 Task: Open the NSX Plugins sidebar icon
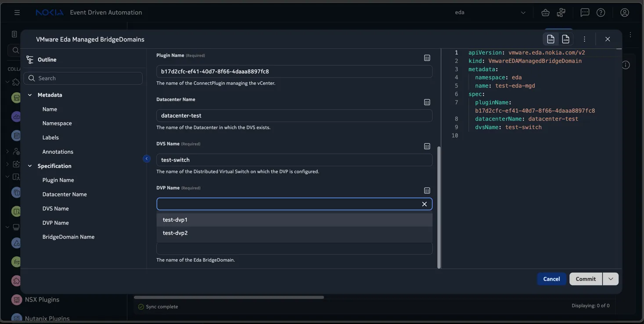17,300
